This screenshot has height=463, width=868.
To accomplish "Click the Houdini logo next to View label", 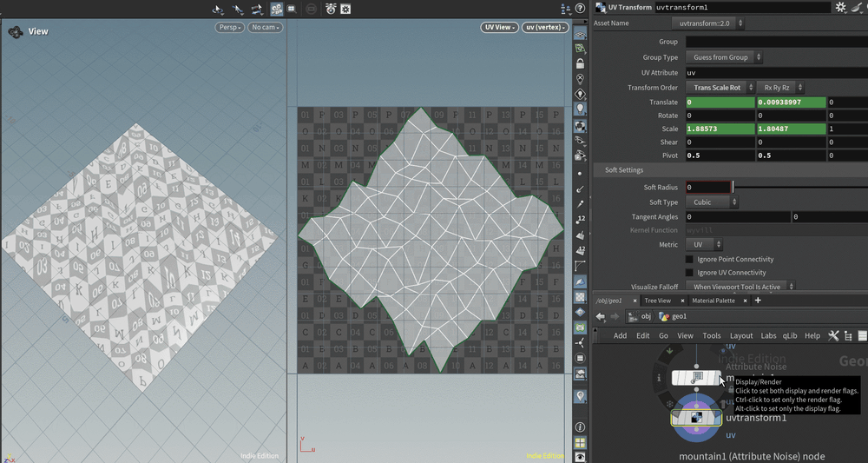I will (16, 32).
